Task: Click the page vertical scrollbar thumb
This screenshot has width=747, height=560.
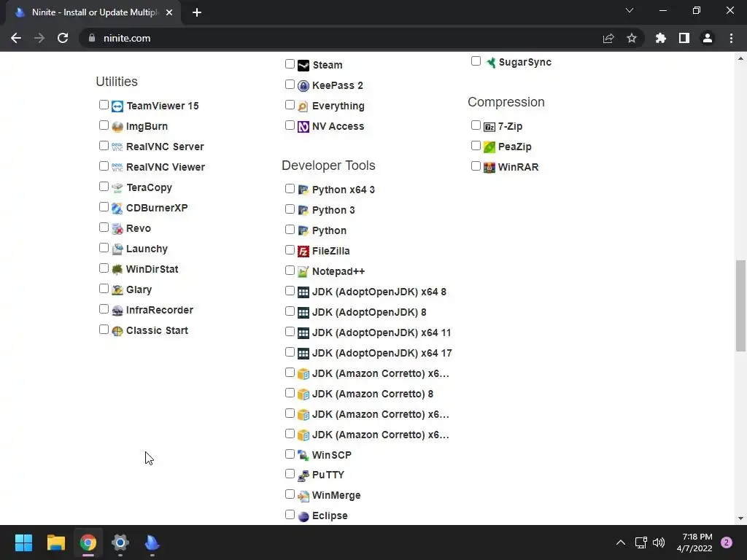Action: click(x=740, y=306)
